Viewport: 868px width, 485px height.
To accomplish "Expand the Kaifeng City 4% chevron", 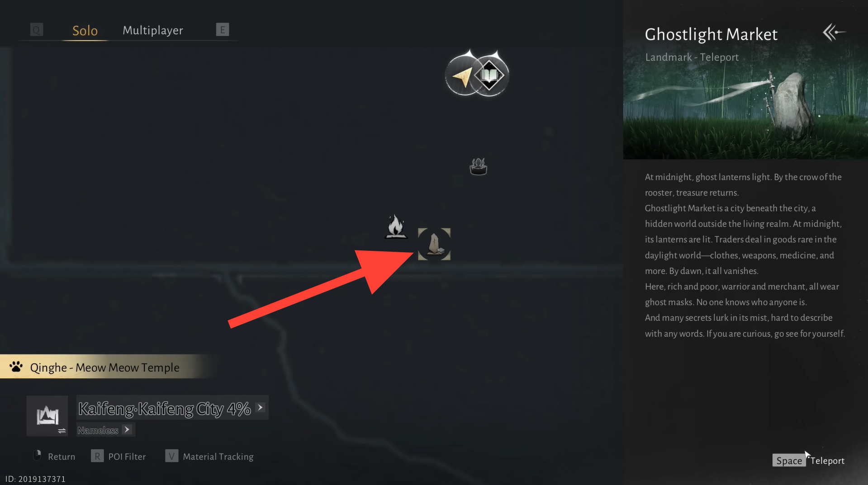I will point(260,407).
